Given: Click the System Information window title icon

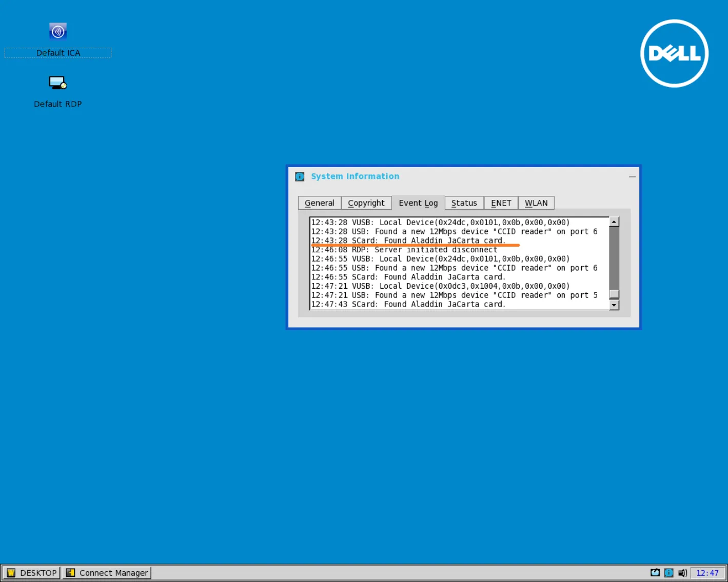Looking at the screenshot, I should click(x=300, y=176).
